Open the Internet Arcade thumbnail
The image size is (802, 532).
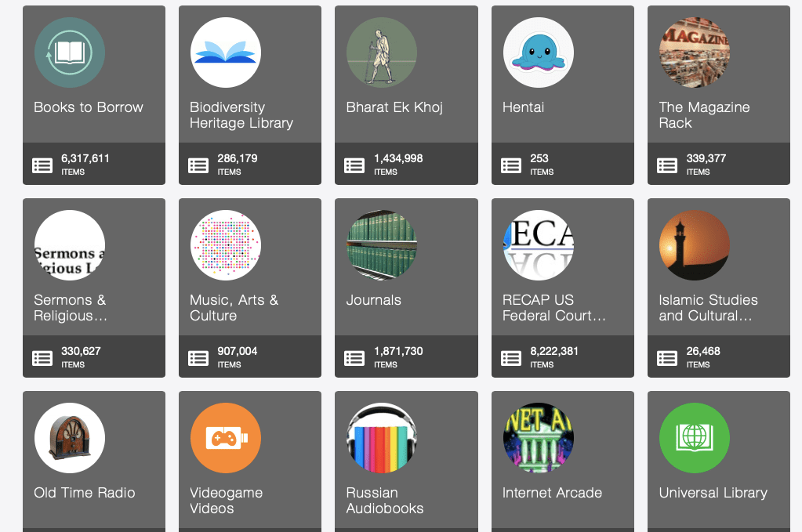(x=538, y=438)
